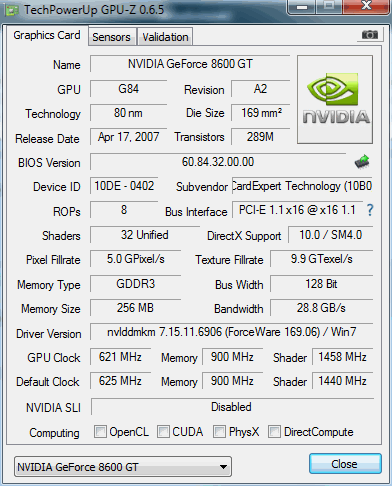This screenshot has width=392, height=486.
Task: Click the Close button
Action: coord(345,464)
